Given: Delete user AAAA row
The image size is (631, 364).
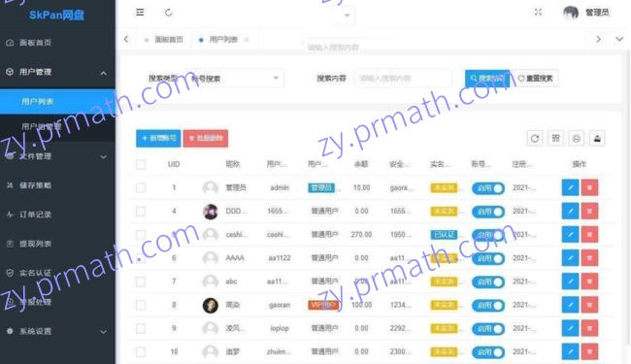Looking at the screenshot, I should coord(589,258).
